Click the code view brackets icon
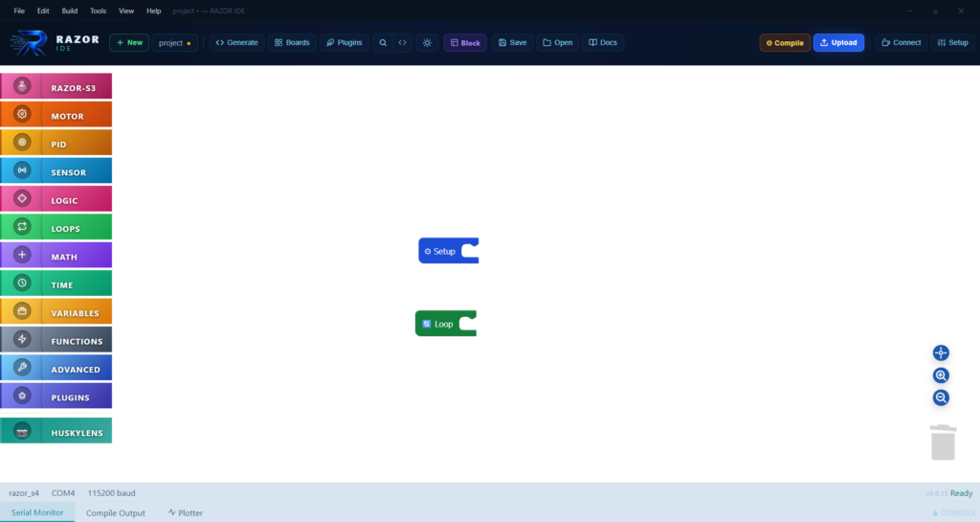This screenshot has width=980, height=522. point(403,42)
